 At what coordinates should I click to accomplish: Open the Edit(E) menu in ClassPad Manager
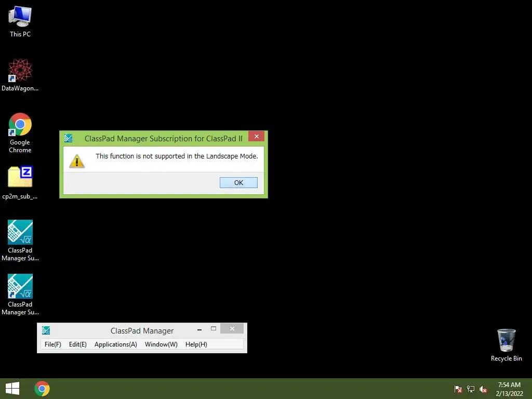coord(78,344)
